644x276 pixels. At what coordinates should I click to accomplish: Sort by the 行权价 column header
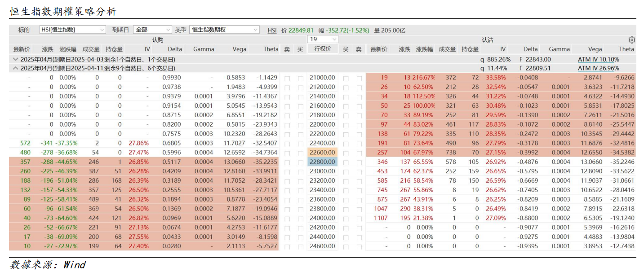coord(323,49)
